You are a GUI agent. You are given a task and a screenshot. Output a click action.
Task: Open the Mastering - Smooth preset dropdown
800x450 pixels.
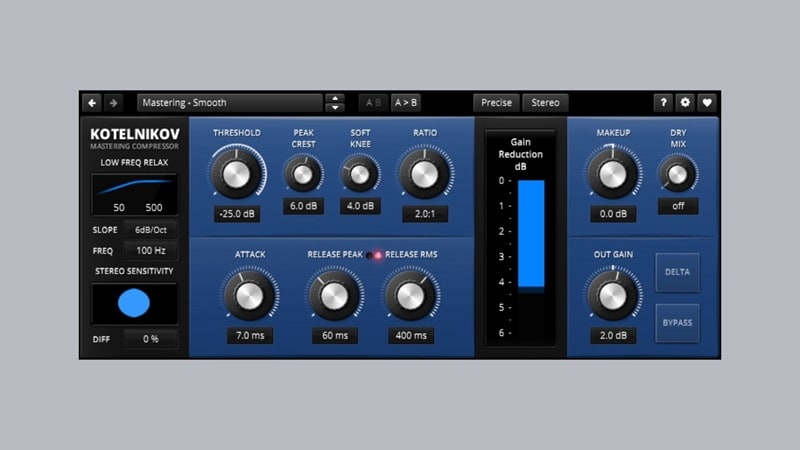pos(230,103)
